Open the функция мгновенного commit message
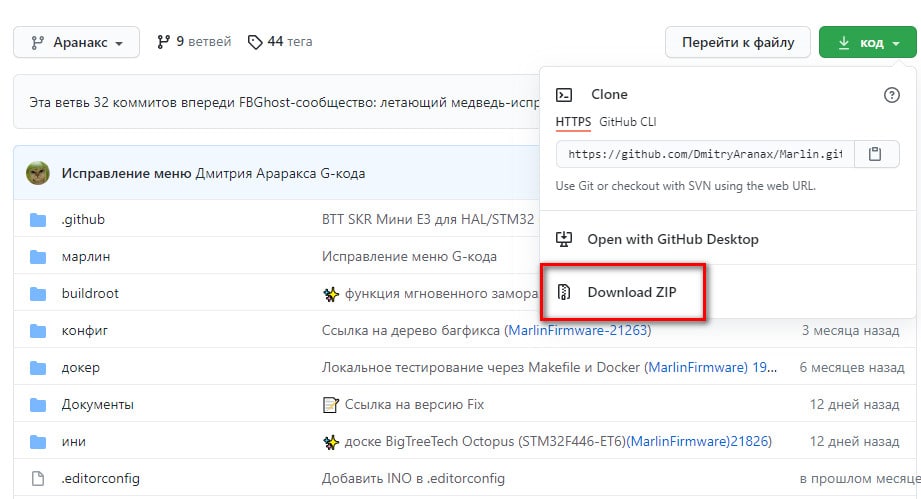Viewport: 921px width, 499px height. 441,294
